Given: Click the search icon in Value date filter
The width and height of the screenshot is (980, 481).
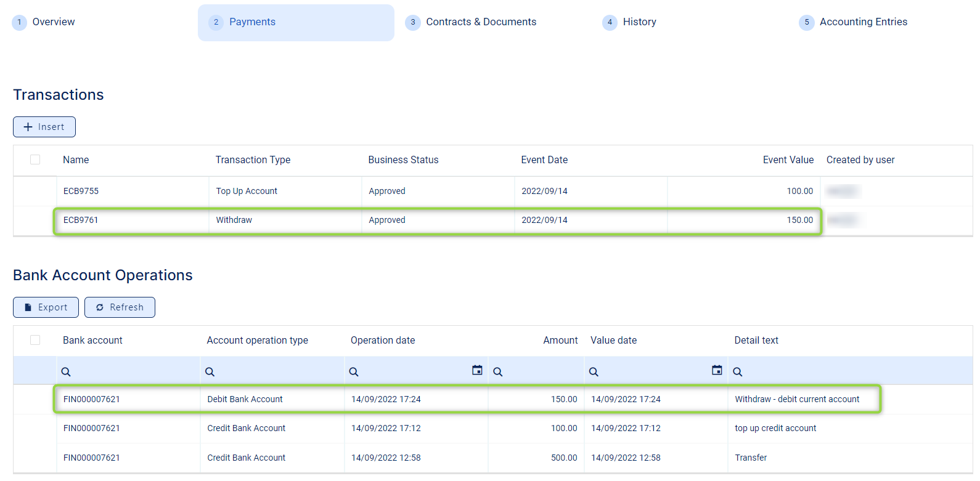Looking at the screenshot, I should (594, 372).
